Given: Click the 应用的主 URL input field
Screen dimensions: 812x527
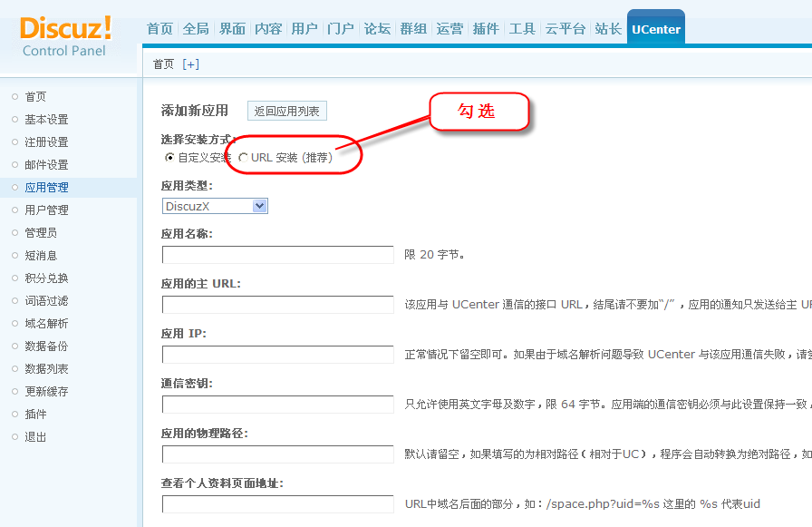Looking at the screenshot, I should [x=278, y=305].
